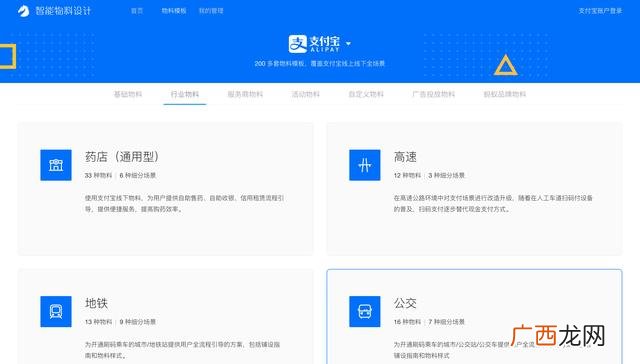Click the 支付宝账户登录 login link

tap(600, 11)
